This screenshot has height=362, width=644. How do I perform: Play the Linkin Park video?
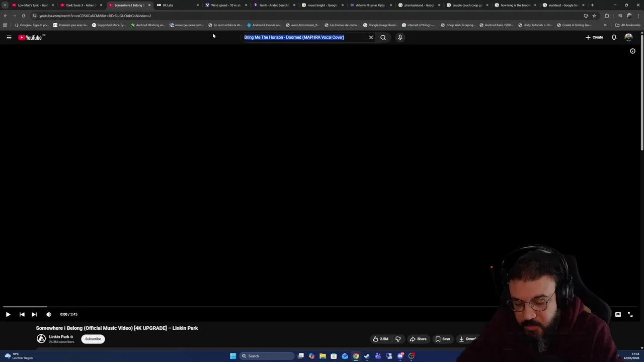click(8, 314)
